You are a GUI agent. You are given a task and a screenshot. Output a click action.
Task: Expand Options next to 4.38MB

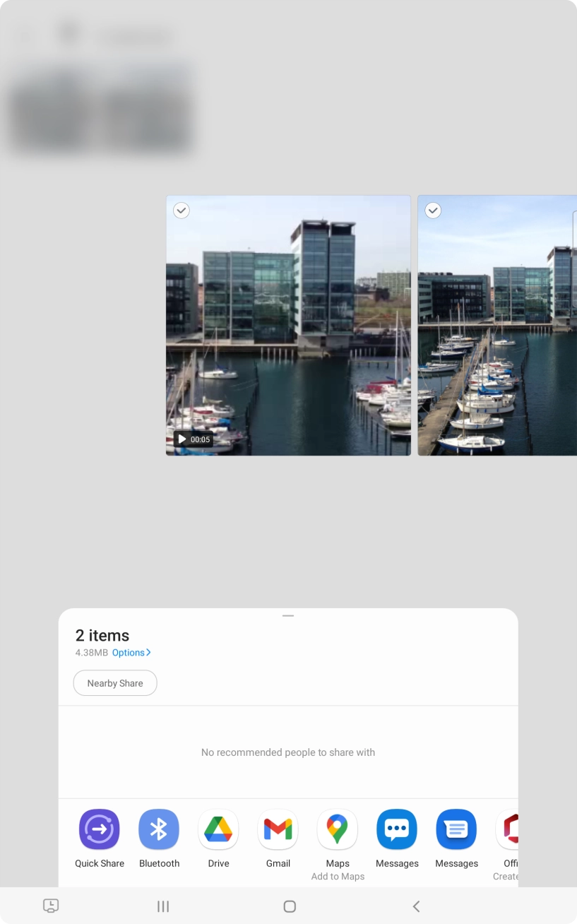point(131,653)
